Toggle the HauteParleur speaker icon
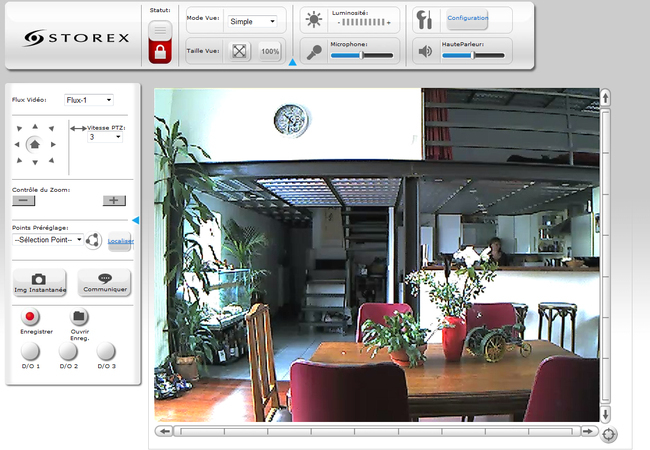This screenshot has width=650, height=450. point(425,52)
